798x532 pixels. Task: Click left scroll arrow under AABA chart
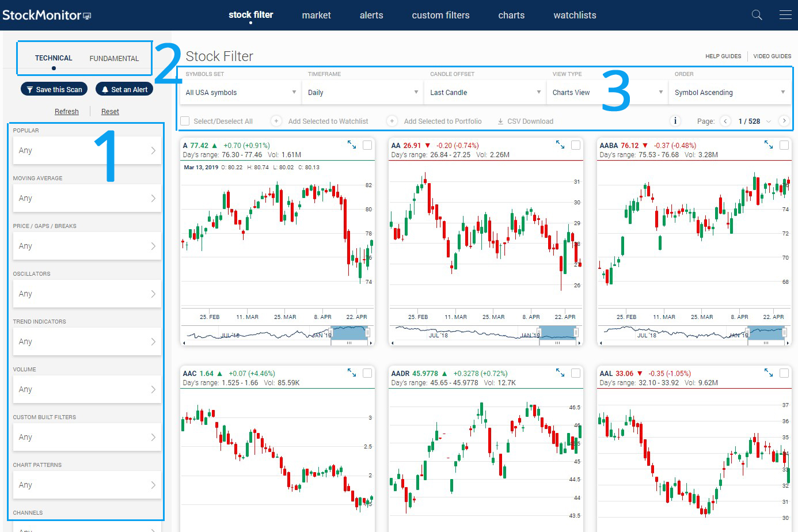coord(601,343)
